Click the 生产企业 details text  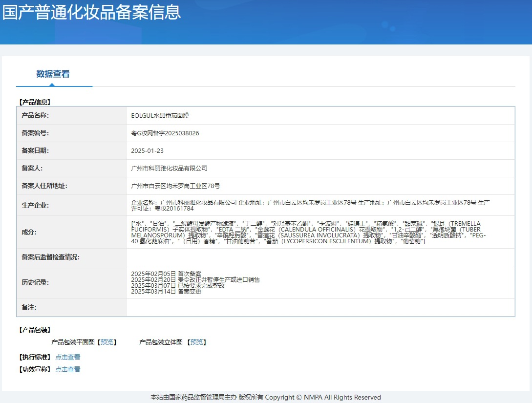coord(310,206)
